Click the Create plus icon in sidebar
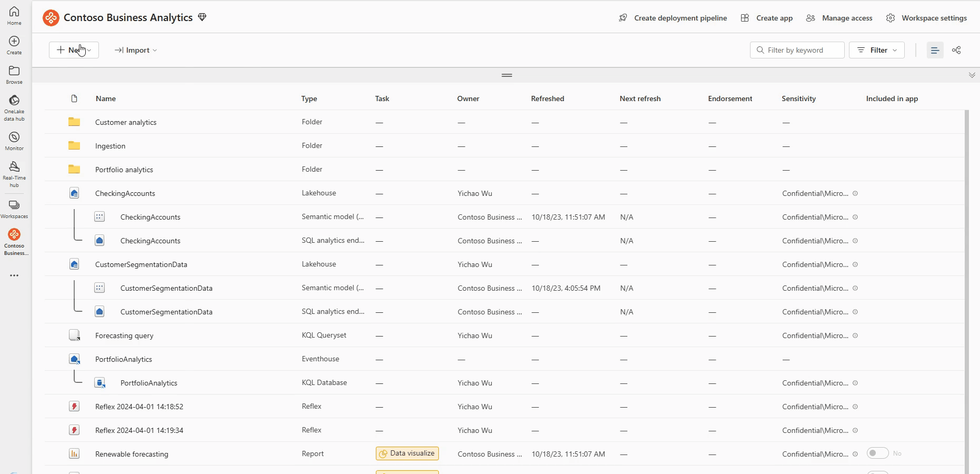The height and width of the screenshot is (474, 980). coord(14,42)
